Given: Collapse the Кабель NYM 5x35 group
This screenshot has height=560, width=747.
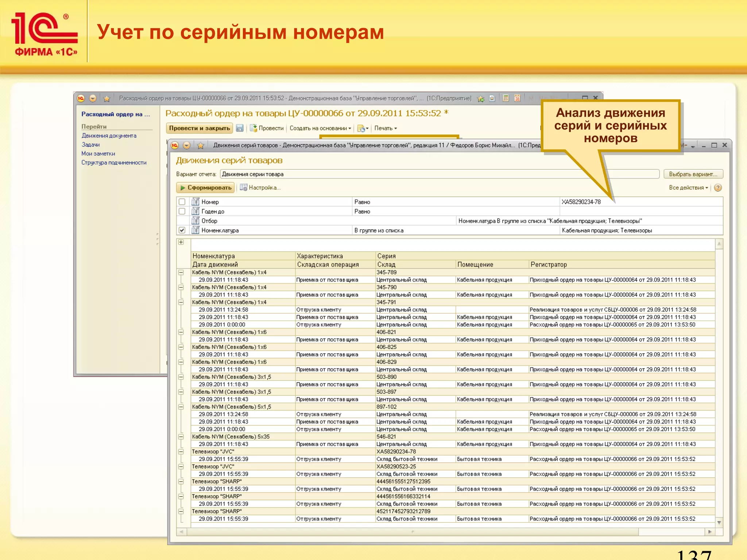Looking at the screenshot, I should point(181,437).
